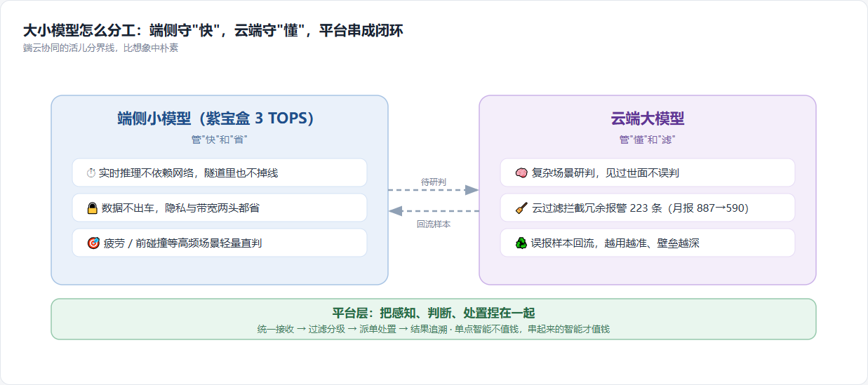Click the text 疲劳 / 前碰撞等高频场景轻量直判
Viewport: 868px width, 385px height.
point(183,243)
